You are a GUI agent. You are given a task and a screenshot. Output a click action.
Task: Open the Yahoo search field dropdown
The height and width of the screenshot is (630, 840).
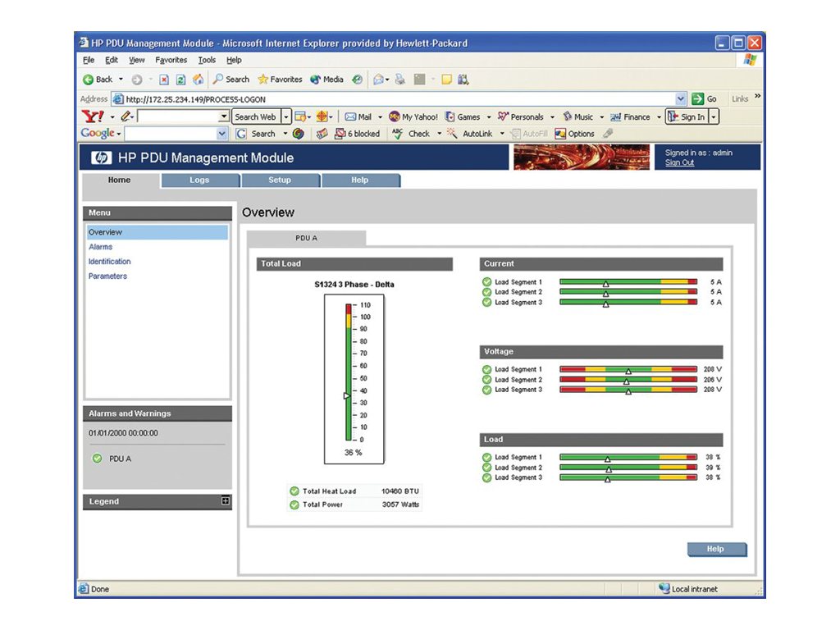point(224,117)
